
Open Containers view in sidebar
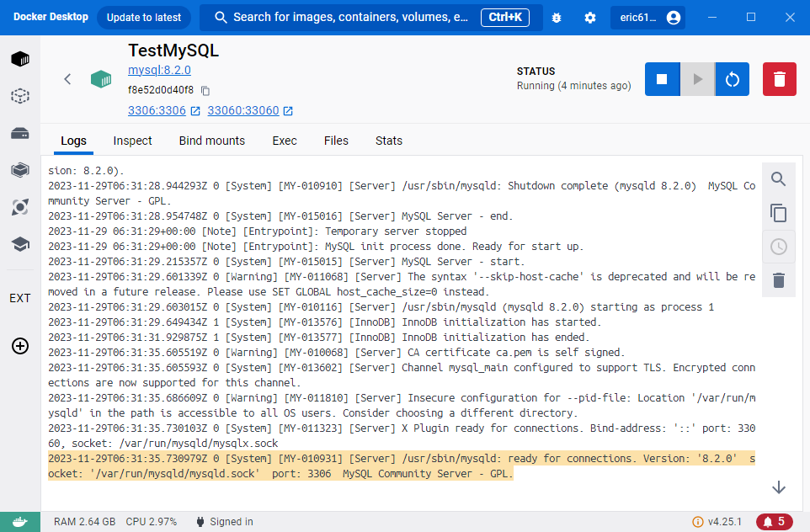(x=20, y=59)
